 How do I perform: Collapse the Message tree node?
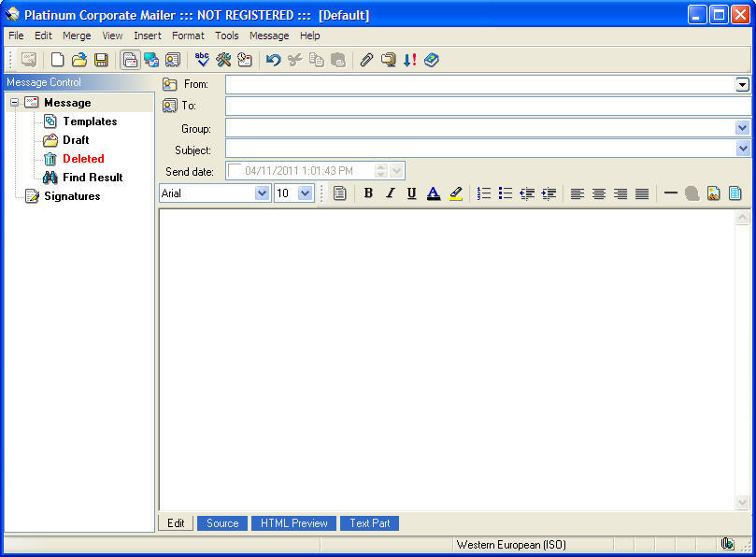[x=15, y=103]
